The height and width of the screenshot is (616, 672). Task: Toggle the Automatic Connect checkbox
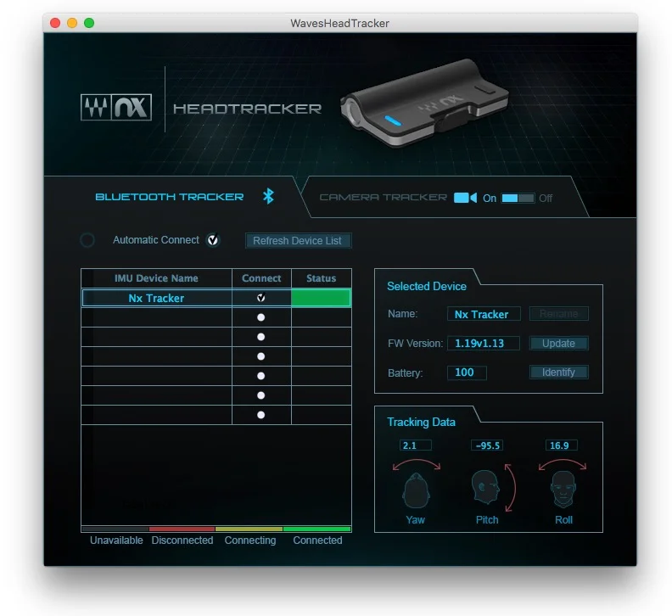tap(213, 240)
